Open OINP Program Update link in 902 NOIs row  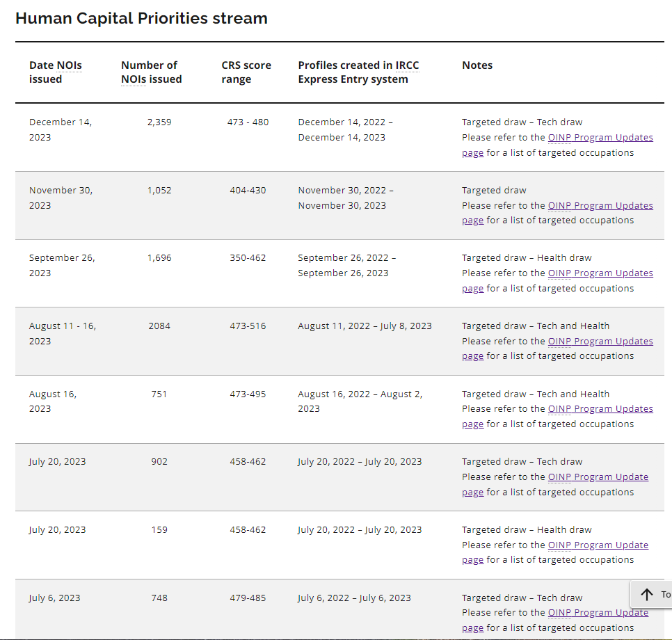coord(598,477)
